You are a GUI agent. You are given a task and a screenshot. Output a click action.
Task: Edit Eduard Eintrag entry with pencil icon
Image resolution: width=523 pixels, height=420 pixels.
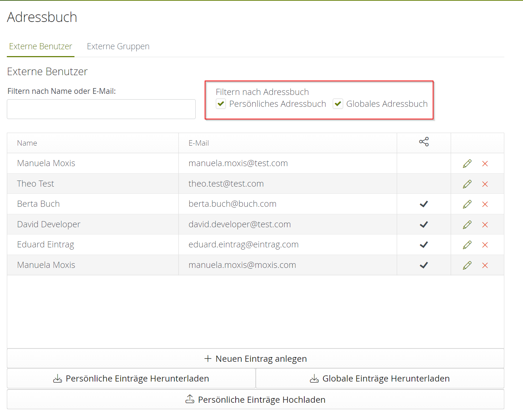[x=467, y=245]
